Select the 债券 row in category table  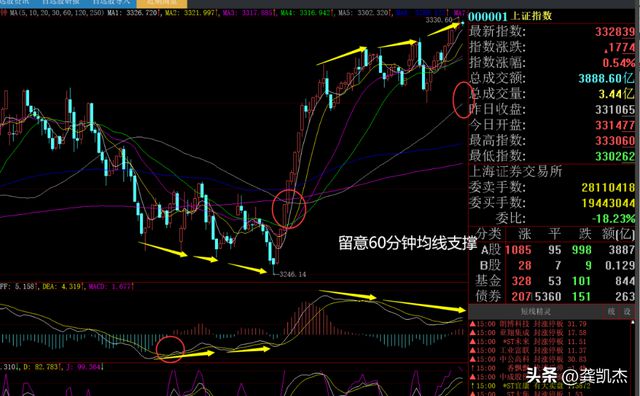(x=554, y=296)
